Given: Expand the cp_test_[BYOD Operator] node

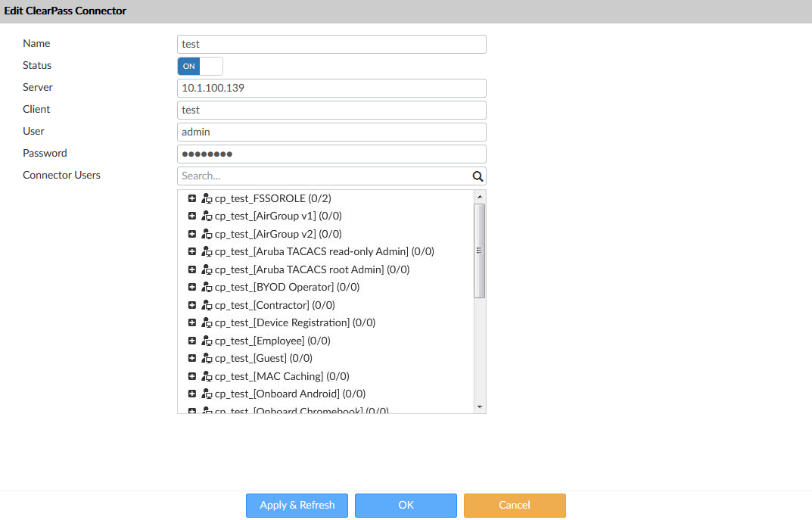Looking at the screenshot, I should [192, 287].
